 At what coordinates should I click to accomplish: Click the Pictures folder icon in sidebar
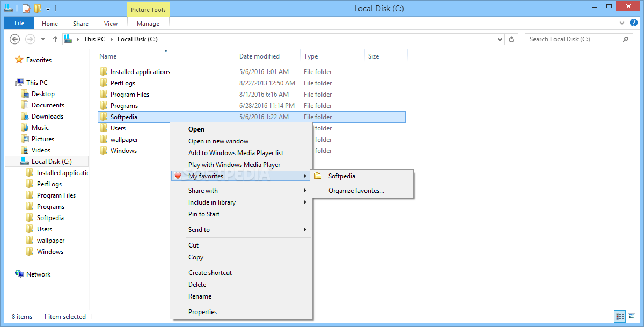click(x=25, y=139)
